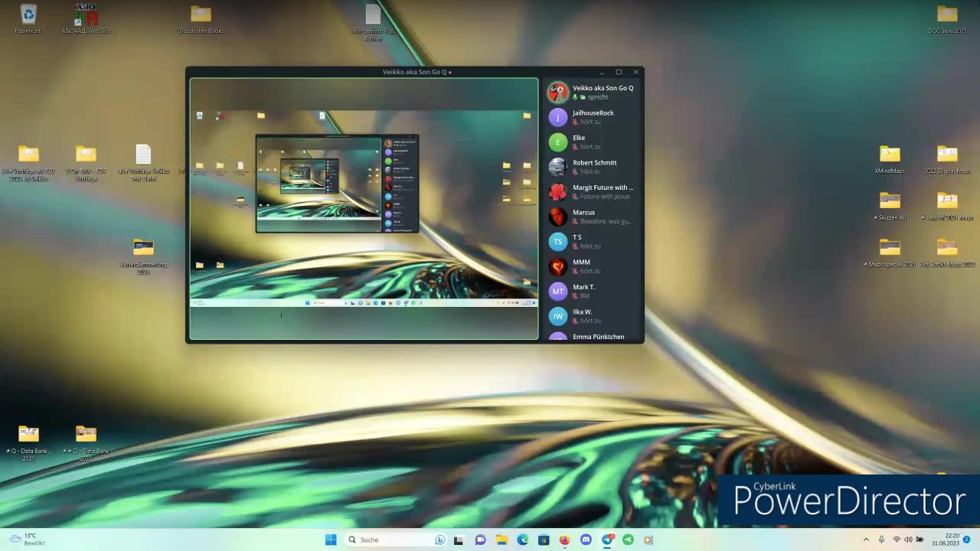Select the Globalisten Books folder
Viewport: 980px width, 551px height.
click(201, 19)
